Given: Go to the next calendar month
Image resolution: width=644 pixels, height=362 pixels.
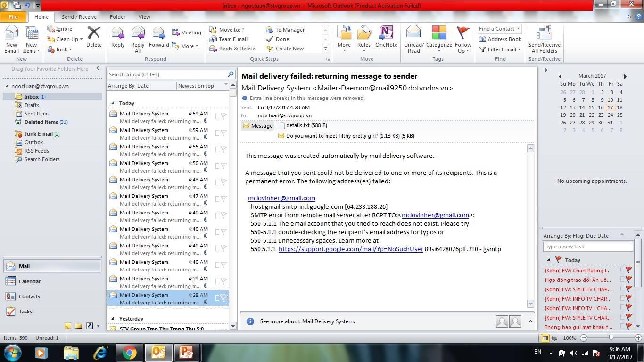Looking at the screenshot, I should [625, 76].
